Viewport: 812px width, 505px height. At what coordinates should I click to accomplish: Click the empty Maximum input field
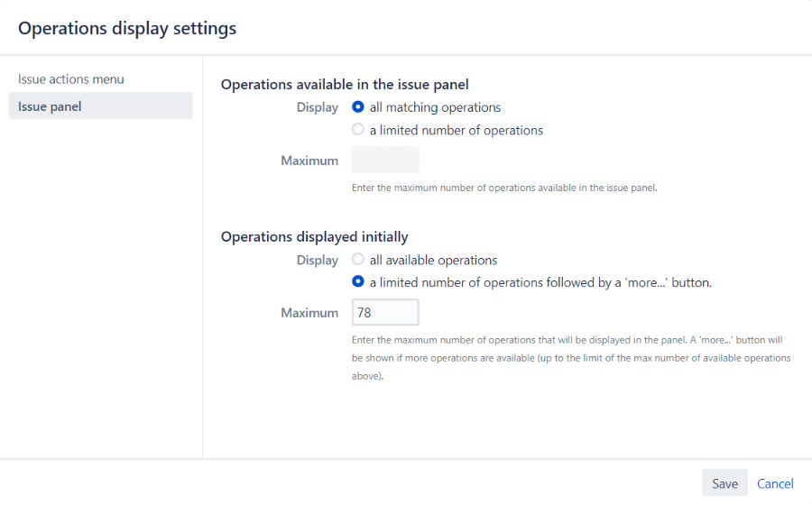click(x=385, y=160)
